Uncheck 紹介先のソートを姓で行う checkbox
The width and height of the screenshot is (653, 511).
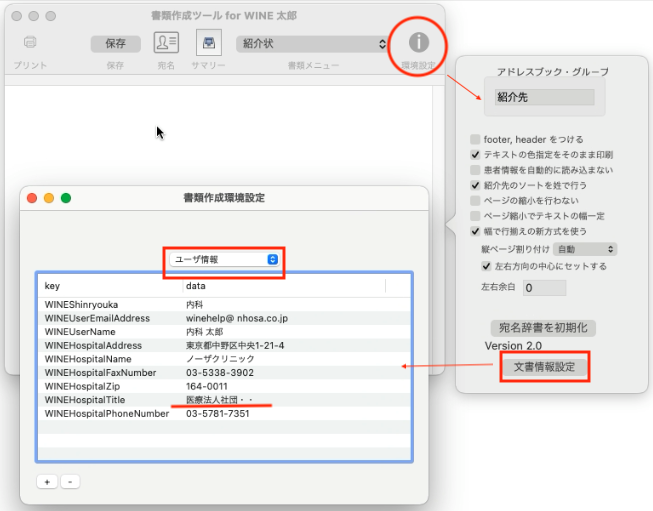(475, 185)
